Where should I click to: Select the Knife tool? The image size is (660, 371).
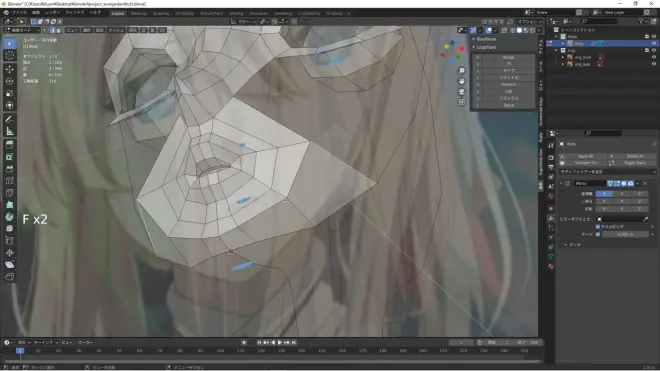click(10, 193)
